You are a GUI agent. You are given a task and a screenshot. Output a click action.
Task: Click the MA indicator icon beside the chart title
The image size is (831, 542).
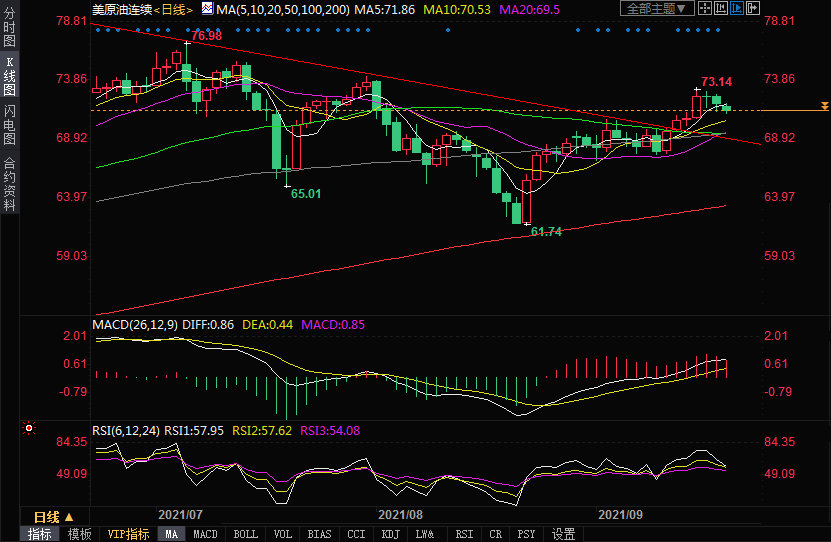coord(207,9)
